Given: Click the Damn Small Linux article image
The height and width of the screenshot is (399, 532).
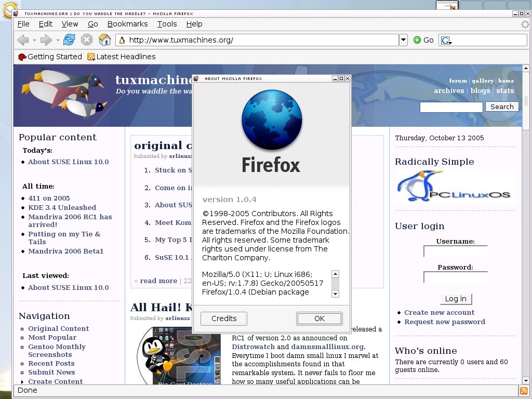Looking at the screenshot, I should pos(179,355).
